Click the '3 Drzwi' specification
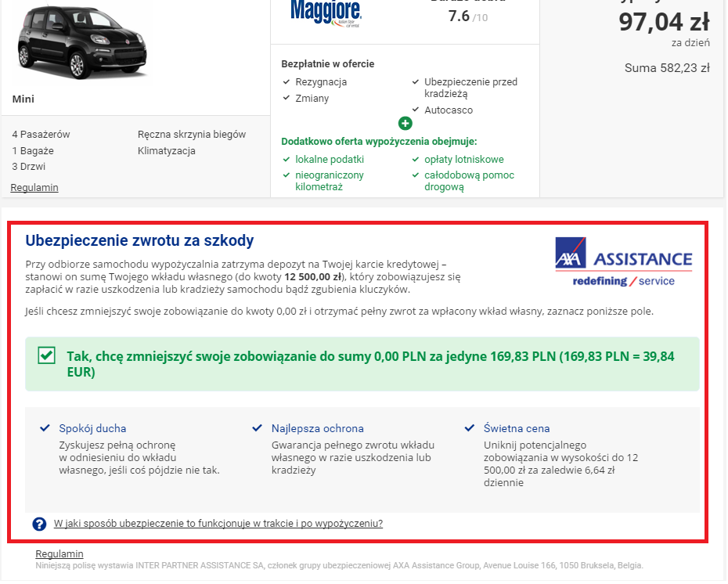 (29, 167)
